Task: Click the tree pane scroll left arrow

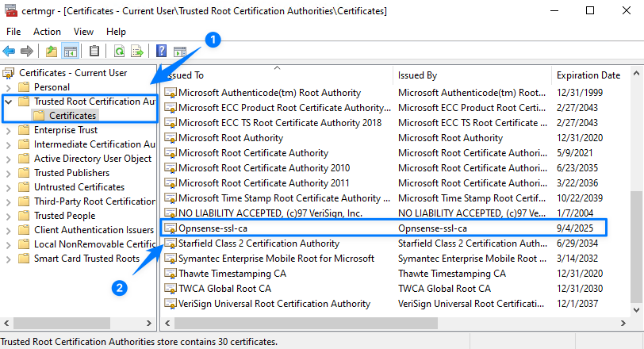Action: click(6, 324)
